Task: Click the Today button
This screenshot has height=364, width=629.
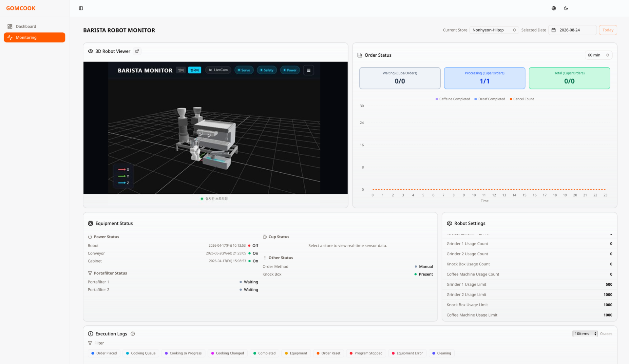Action: click(608, 30)
